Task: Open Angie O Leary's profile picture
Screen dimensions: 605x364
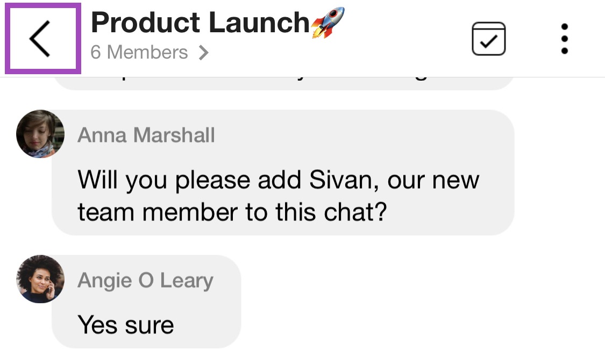Action: coord(40,279)
